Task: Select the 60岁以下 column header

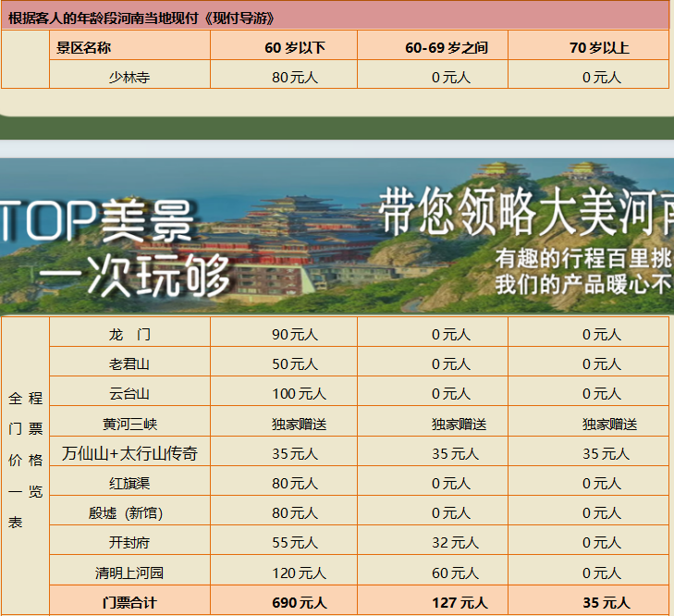Action: (x=295, y=47)
